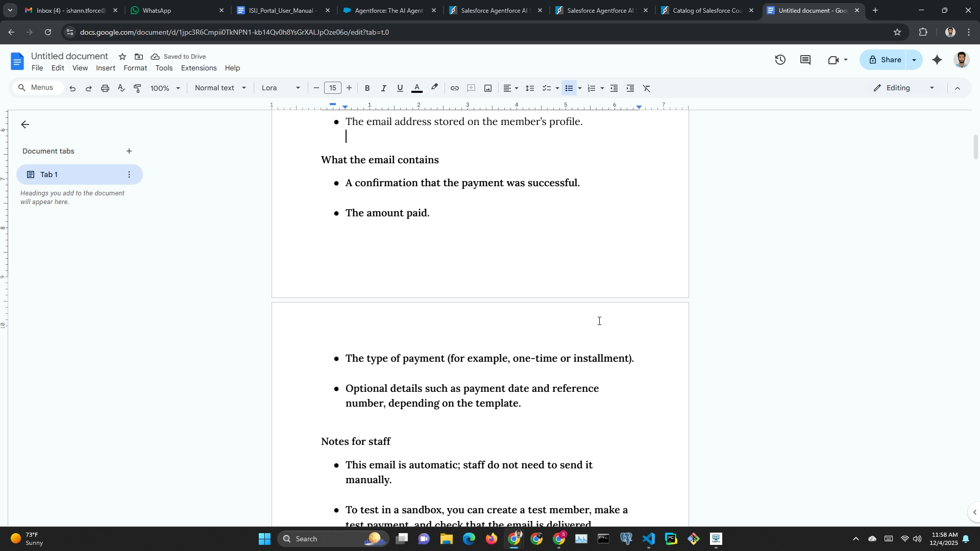
Task: Open the comments panel with its icon
Action: point(805,60)
